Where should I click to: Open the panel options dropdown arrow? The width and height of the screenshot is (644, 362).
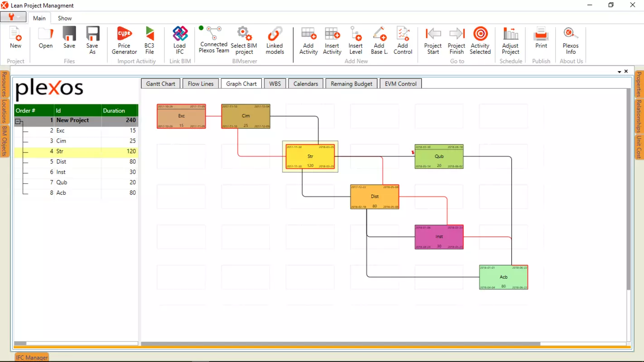pyautogui.click(x=619, y=72)
